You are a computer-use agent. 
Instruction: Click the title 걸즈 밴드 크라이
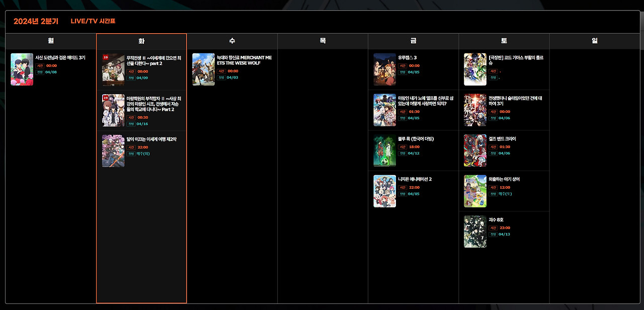pos(502,139)
